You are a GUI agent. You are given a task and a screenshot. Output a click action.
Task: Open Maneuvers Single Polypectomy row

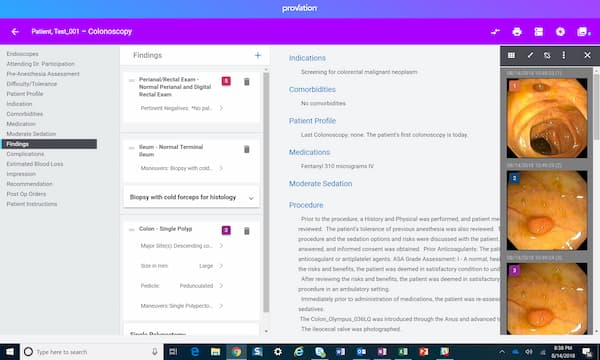(182, 306)
